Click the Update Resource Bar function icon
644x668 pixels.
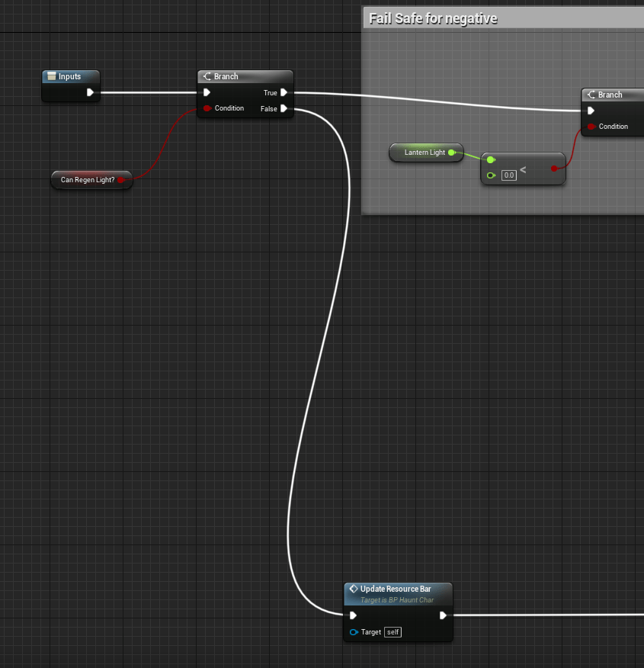(353, 589)
